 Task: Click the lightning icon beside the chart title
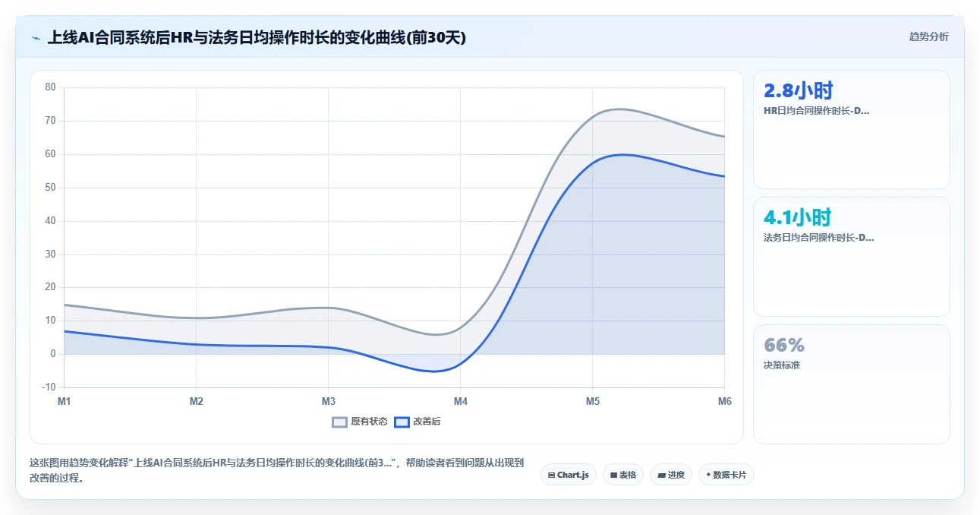[36, 37]
